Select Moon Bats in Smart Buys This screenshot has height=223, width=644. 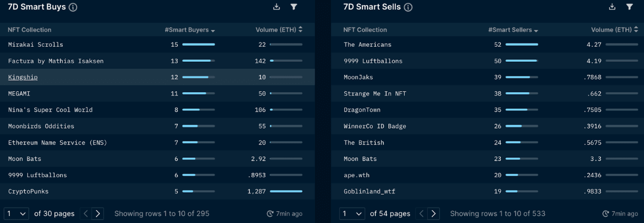point(158,159)
